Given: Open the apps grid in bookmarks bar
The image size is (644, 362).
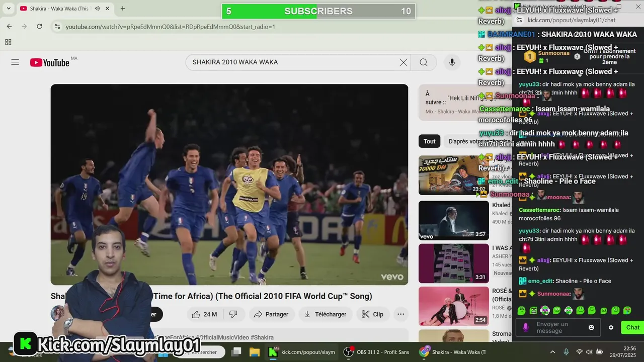Looking at the screenshot, I should (x=8, y=42).
